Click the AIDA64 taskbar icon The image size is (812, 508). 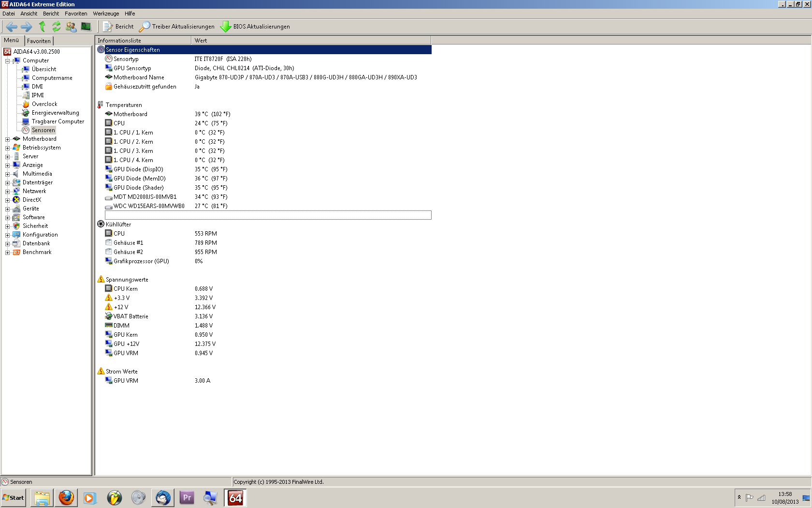(x=235, y=498)
